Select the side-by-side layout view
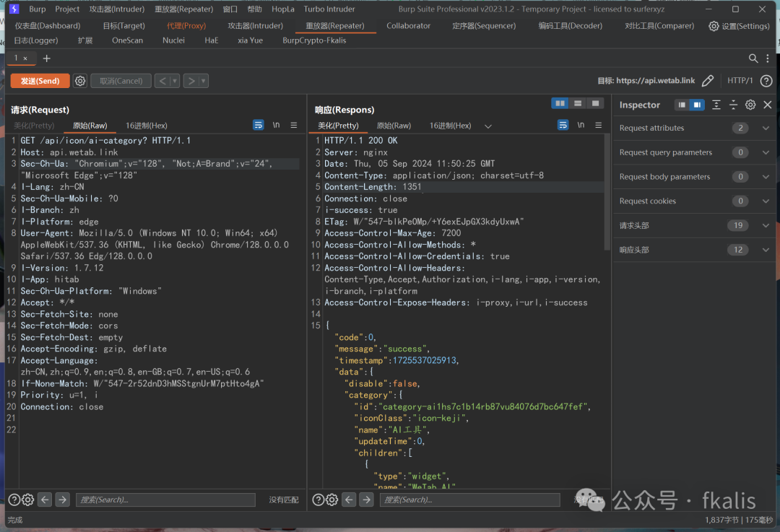Screen dimensions: 780x532 pos(560,103)
